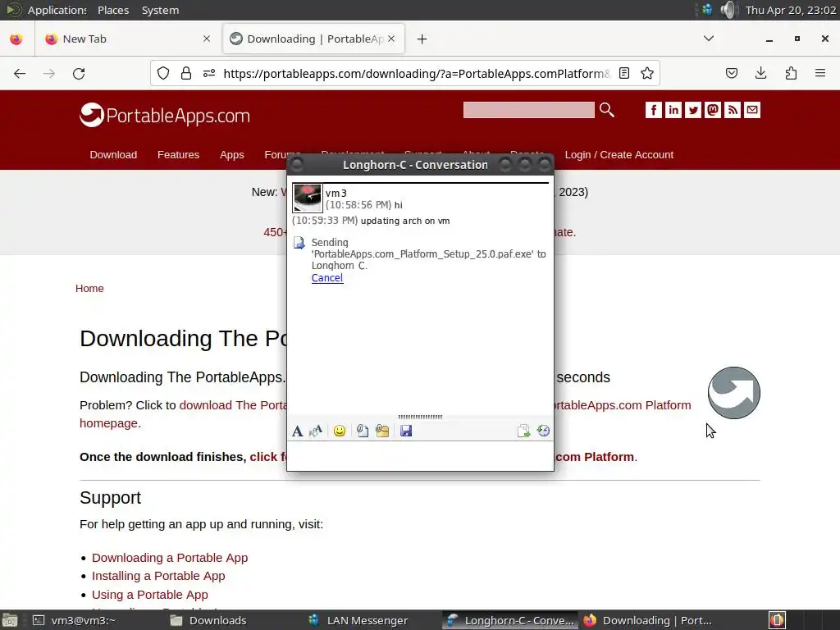
Task: Click the site security padlock icon
Action: point(186,73)
